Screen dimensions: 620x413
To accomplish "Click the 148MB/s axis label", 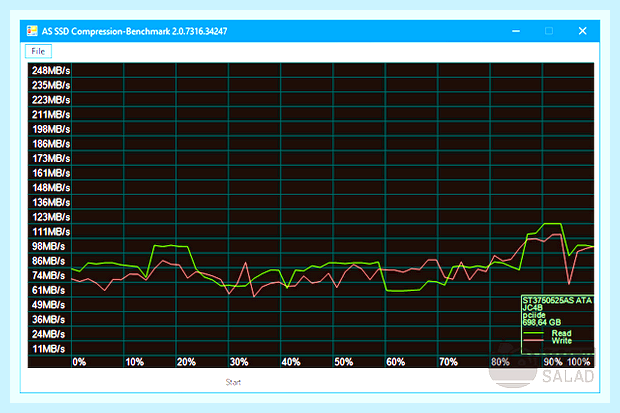I will pos(51,188).
